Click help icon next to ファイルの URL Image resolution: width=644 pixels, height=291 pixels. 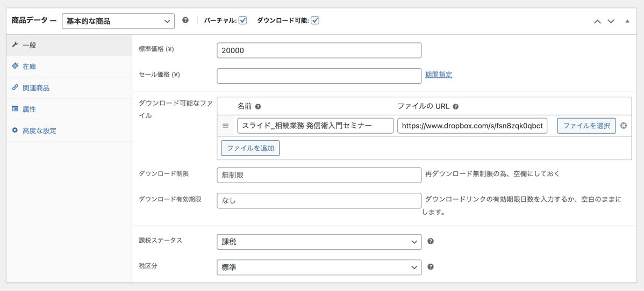pos(455,106)
